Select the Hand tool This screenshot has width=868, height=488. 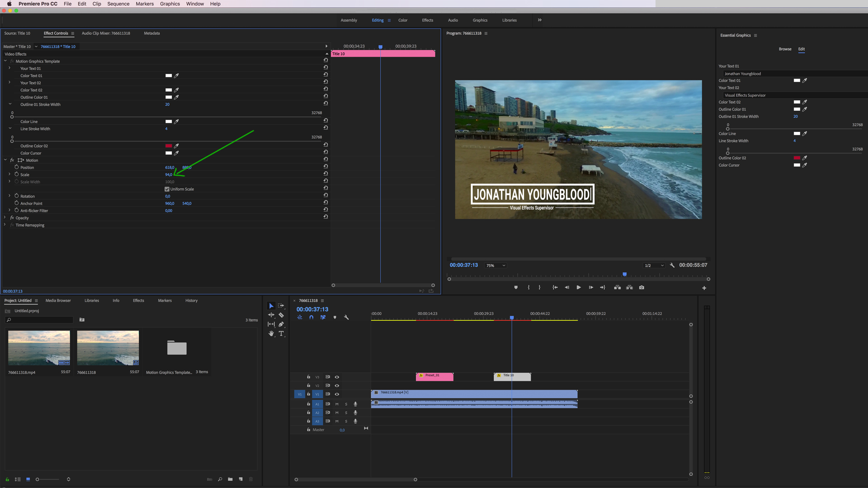click(271, 333)
